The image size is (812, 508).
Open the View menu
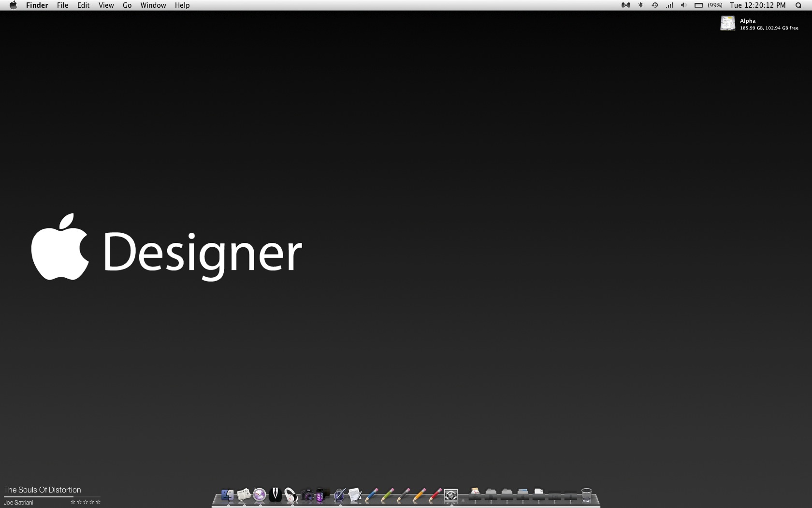click(x=106, y=5)
